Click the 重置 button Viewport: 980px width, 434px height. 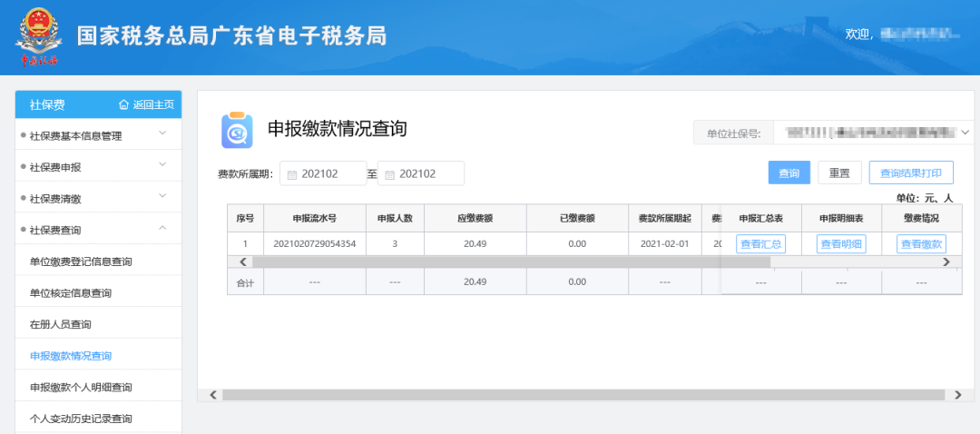[839, 173]
